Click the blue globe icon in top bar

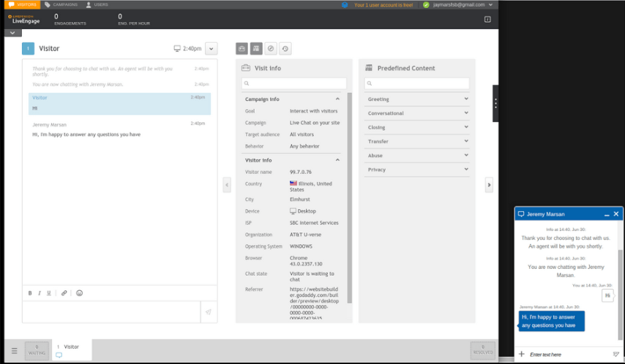click(345, 5)
